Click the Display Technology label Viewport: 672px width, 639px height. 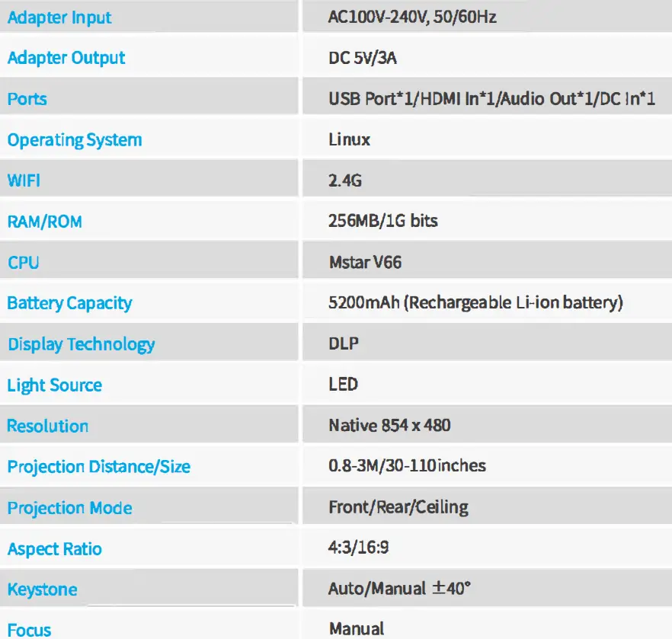81,344
